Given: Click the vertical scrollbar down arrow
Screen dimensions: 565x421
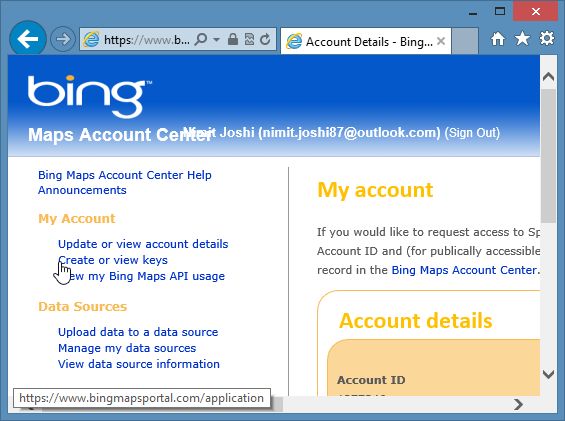Looking at the screenshot, I should click(548, 375).
